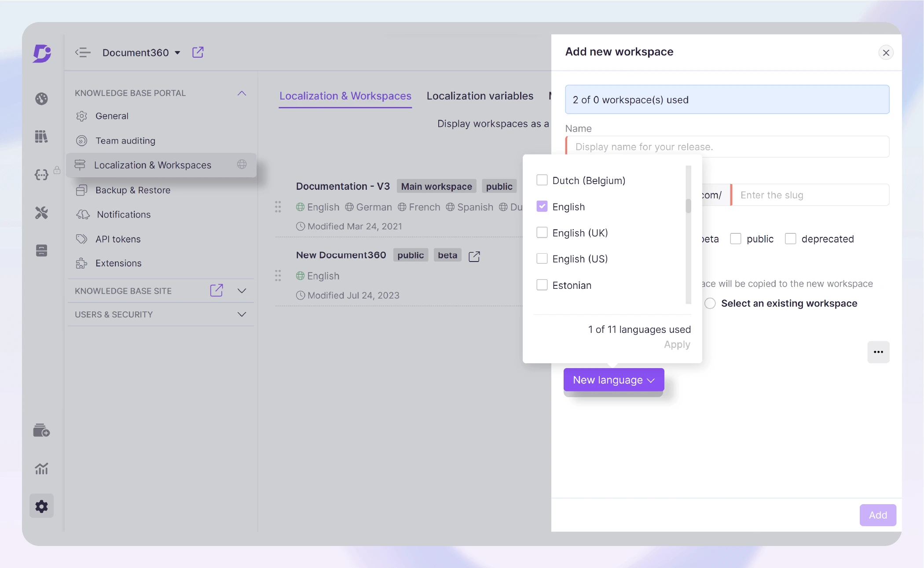
Task: Enable the deprecated checkbox in the workspace dialog
Action: pyautogui.click(x=790, y=238)
